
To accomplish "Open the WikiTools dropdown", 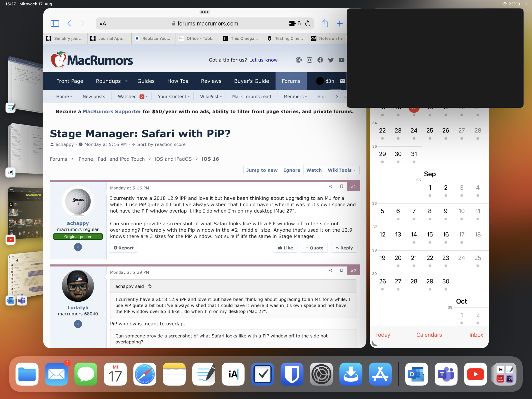I will click(x=342, y=170).
